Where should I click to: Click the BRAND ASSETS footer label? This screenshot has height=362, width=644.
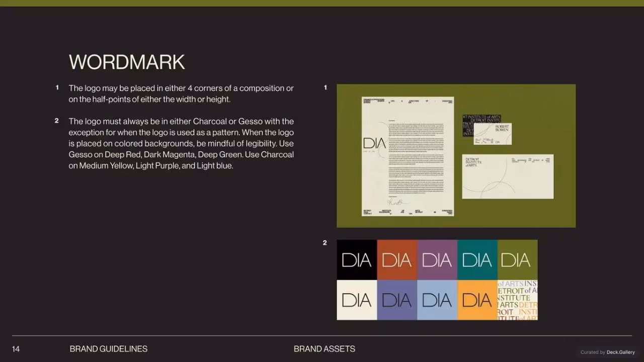click(325, 349)
